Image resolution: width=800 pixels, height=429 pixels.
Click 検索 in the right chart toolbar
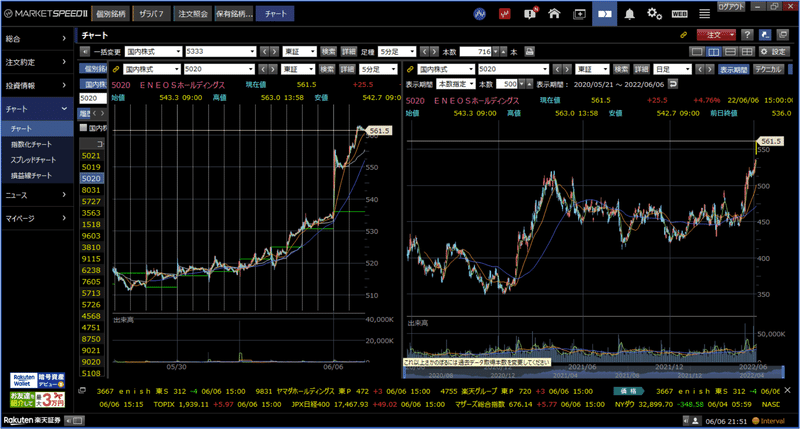(621, 69)
